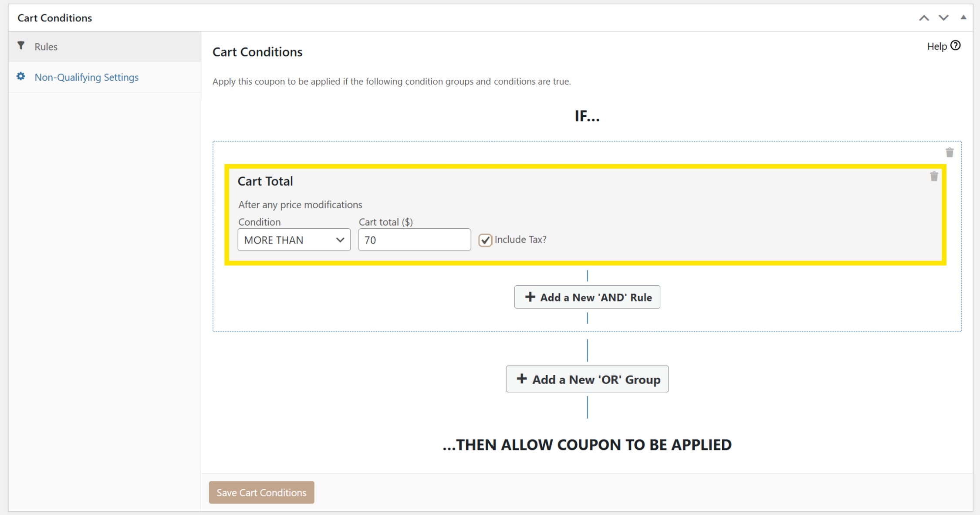Add a New 'AND' Rule

tap(587, 297)
